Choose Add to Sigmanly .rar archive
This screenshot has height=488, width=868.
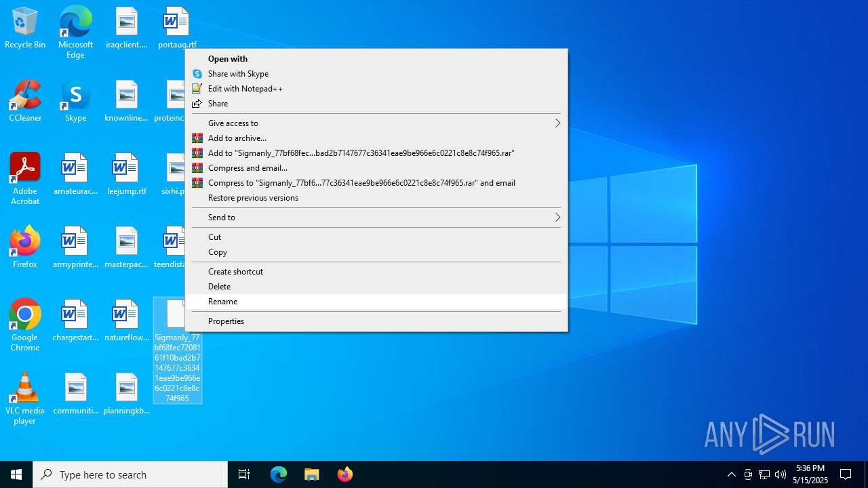coord(376,153)
